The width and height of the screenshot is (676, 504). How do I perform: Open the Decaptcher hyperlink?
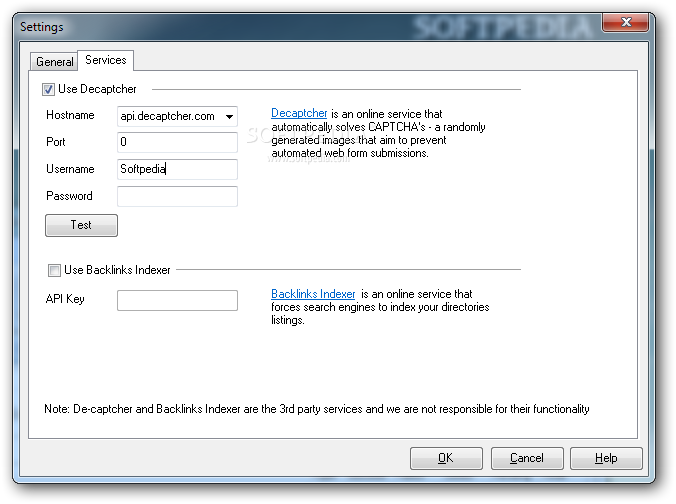299,113
